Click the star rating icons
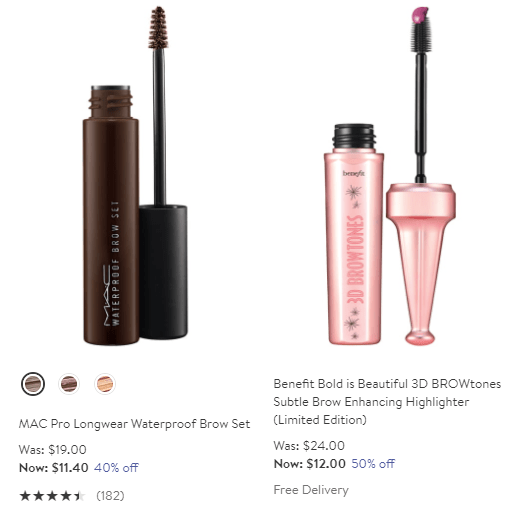The height and width of the screenshot is (517, 509). (52, 496)
